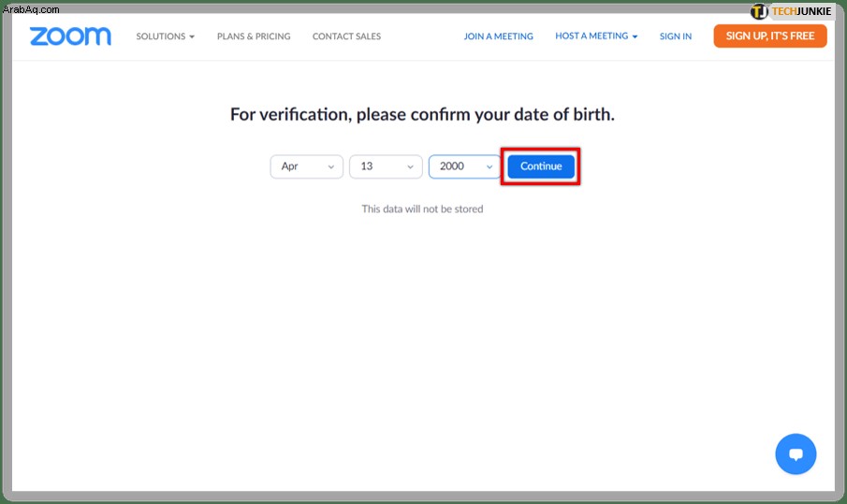This screenshot has height=504, width=847.
Task: Expand Host a Meeting dropdown
Action: coord(596,36)
